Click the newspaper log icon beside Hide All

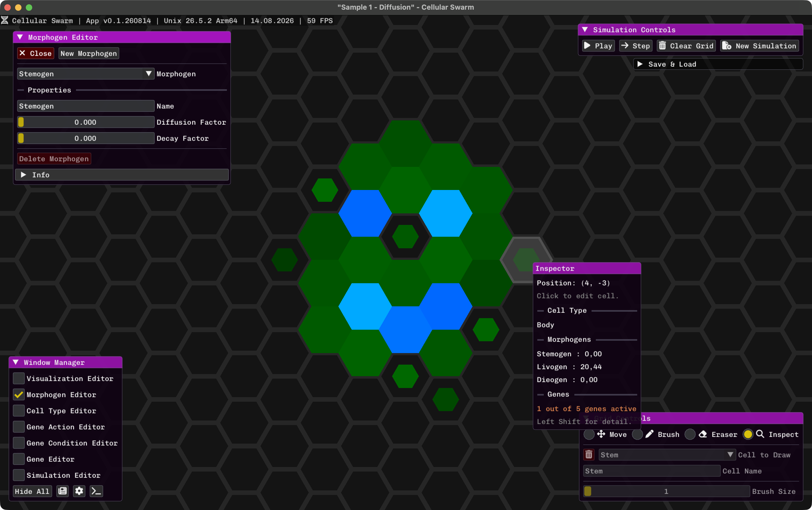coord(63,491)
